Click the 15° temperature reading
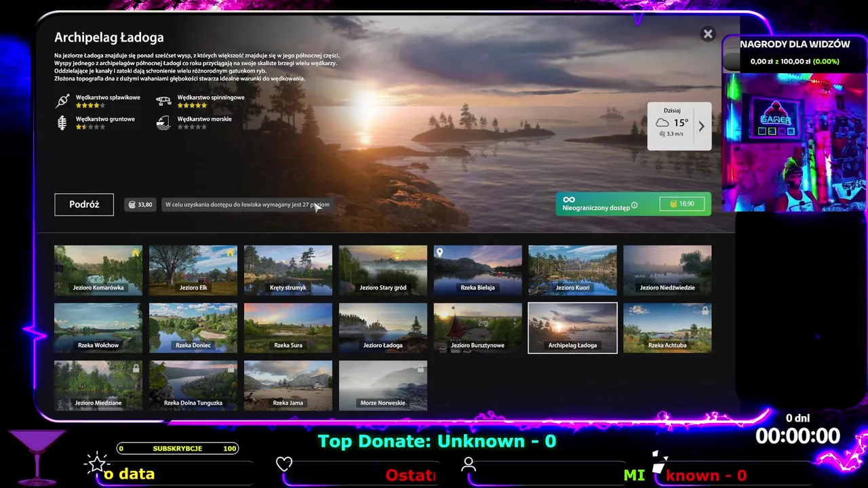 [x=681, y=123]
